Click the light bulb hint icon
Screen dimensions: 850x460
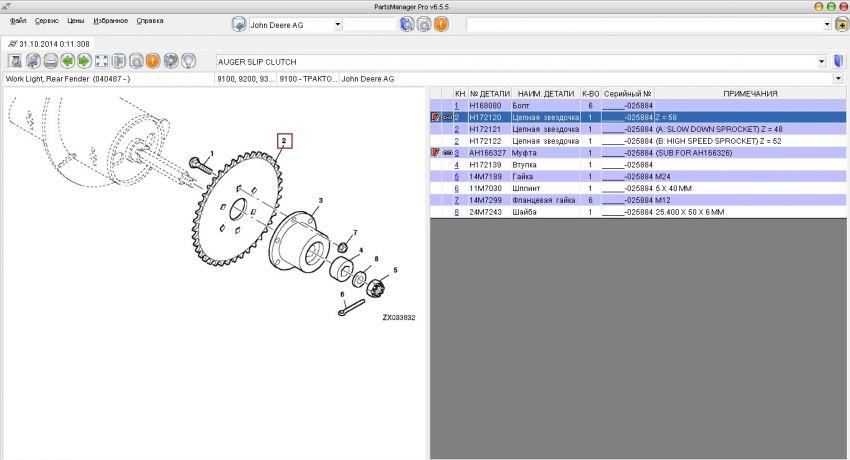click(188, 61)
